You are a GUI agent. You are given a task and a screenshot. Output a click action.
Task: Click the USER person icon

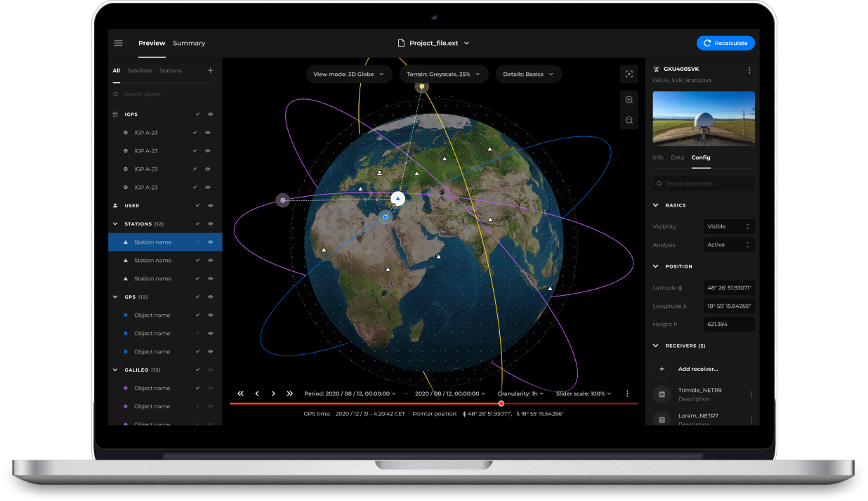tap(116, 206)
